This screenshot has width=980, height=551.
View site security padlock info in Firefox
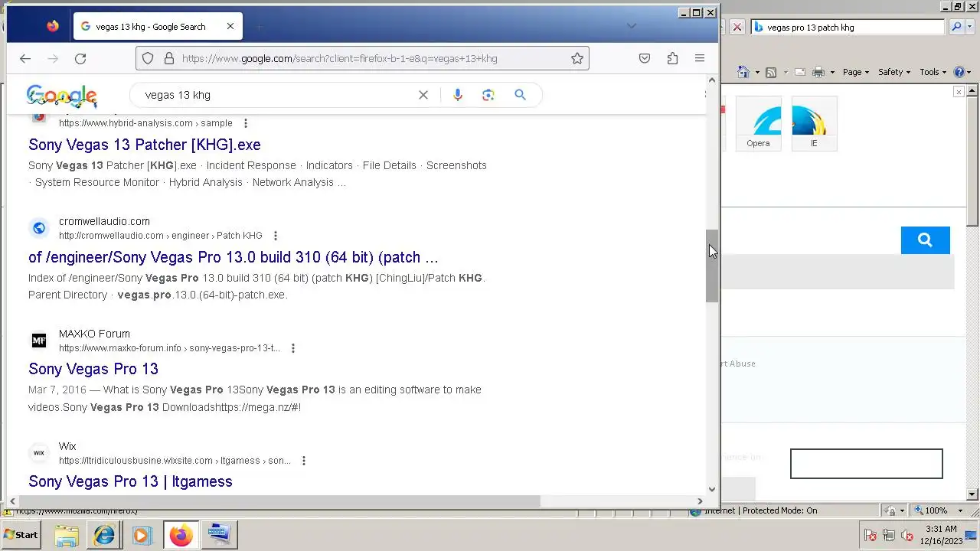click(168, 58)
